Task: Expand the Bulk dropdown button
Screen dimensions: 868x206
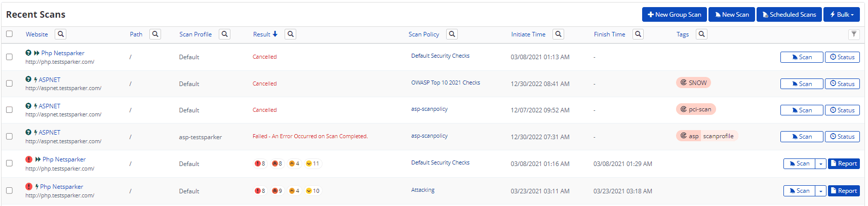Action: click(841, 15)
